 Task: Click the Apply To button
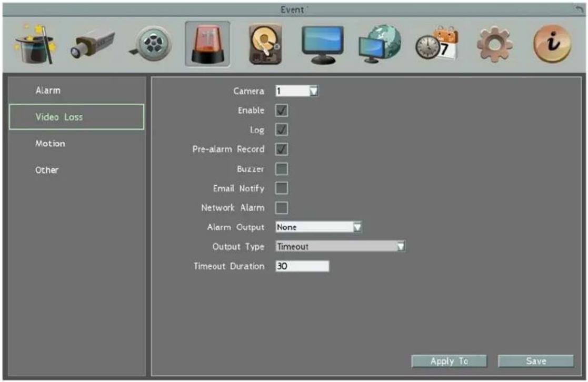(x=449, y=361)
